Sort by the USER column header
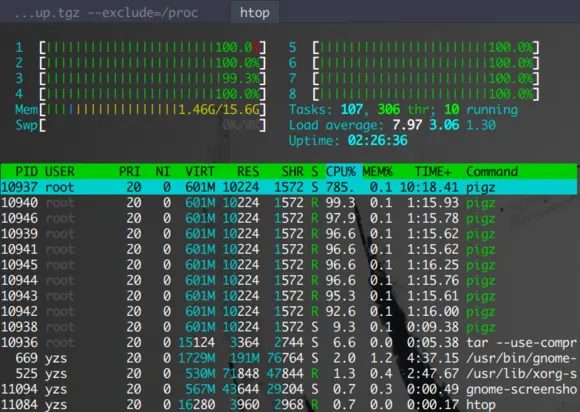580x412 pixels. [x=60, y=172]
